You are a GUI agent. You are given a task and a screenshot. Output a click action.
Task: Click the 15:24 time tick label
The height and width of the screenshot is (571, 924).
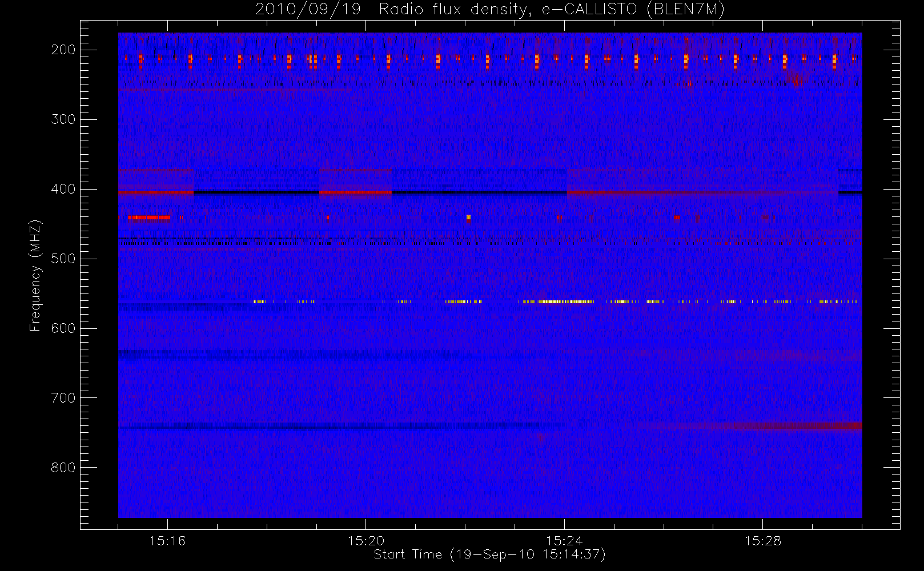(564, 541)
